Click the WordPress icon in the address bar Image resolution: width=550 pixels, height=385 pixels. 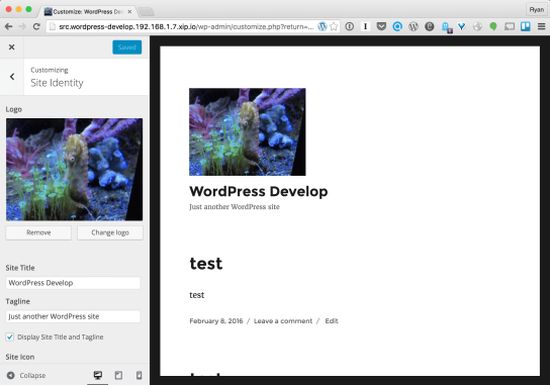tap(322, 26)
